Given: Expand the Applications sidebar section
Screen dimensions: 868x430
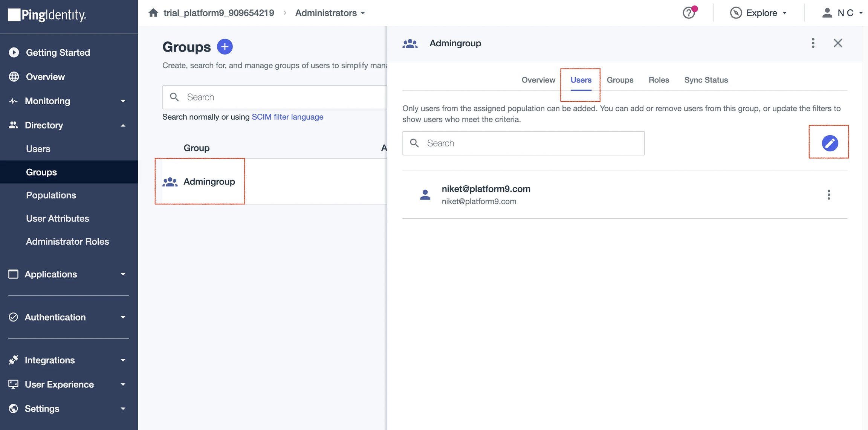Looking at the screenshot, I should click(68, 274).
